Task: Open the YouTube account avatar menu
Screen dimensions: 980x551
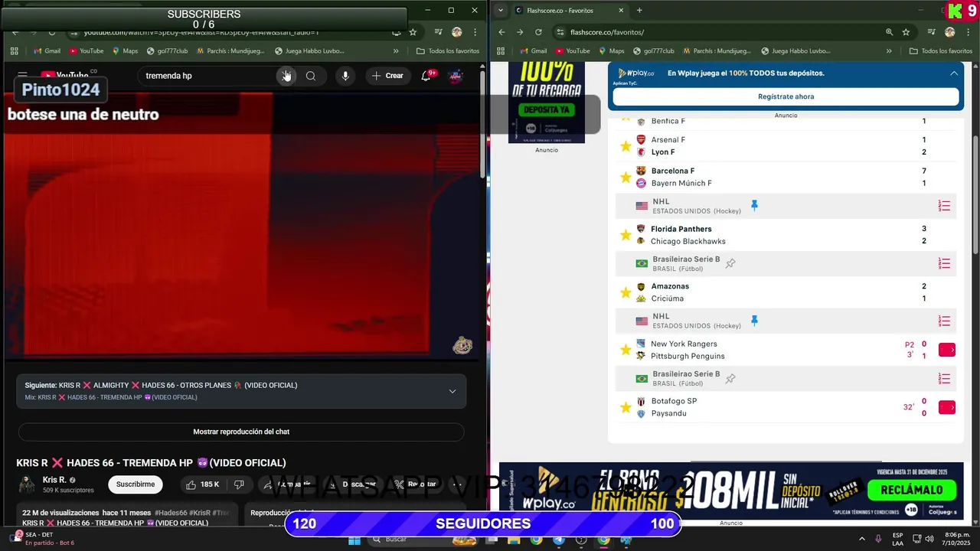Action: tap(456, 76)
